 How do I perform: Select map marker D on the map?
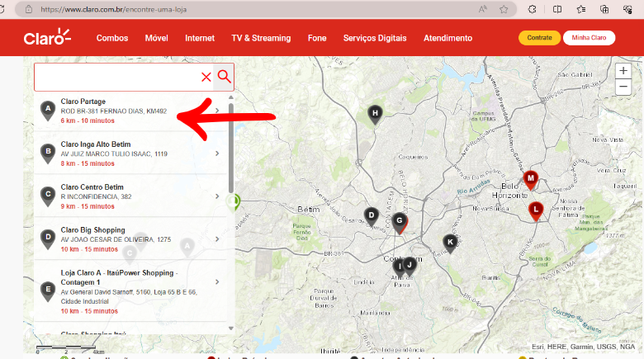click(x=372, y=216)
